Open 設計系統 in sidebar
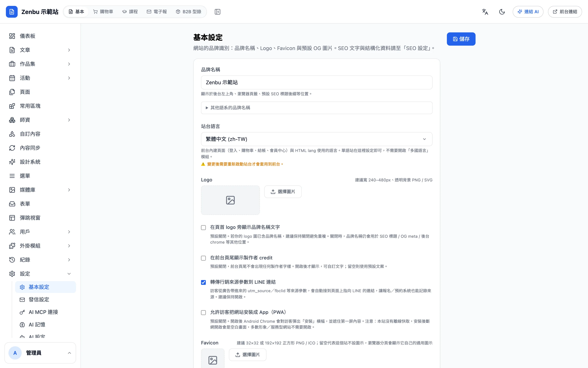 tap(40, 162)
